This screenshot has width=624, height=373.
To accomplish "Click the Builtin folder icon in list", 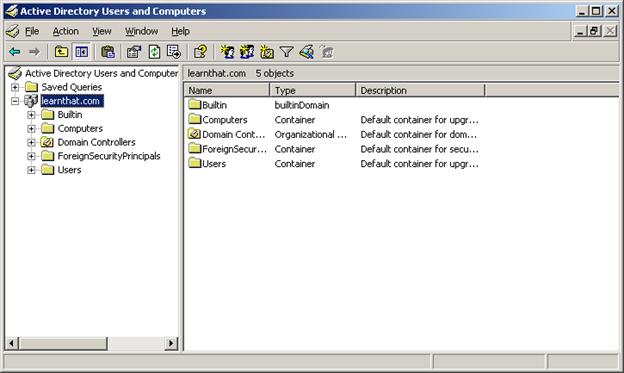I will click(x=195, y=105).
